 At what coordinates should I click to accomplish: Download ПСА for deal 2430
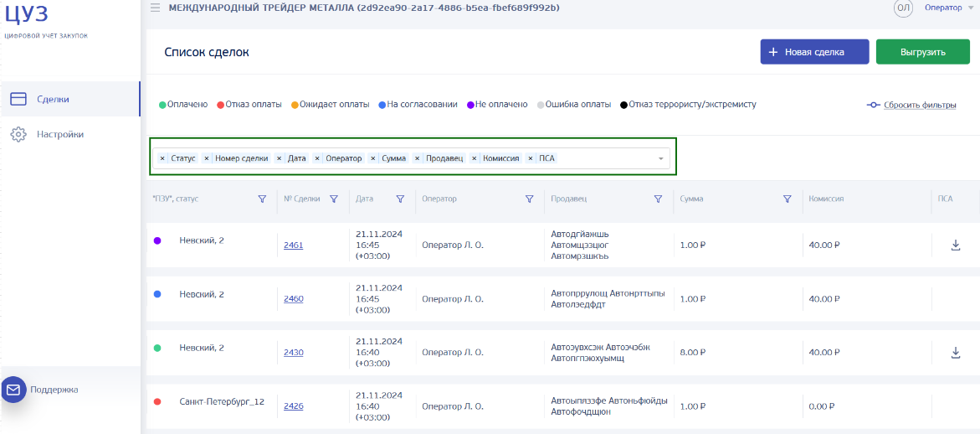[x=955, y=353]
